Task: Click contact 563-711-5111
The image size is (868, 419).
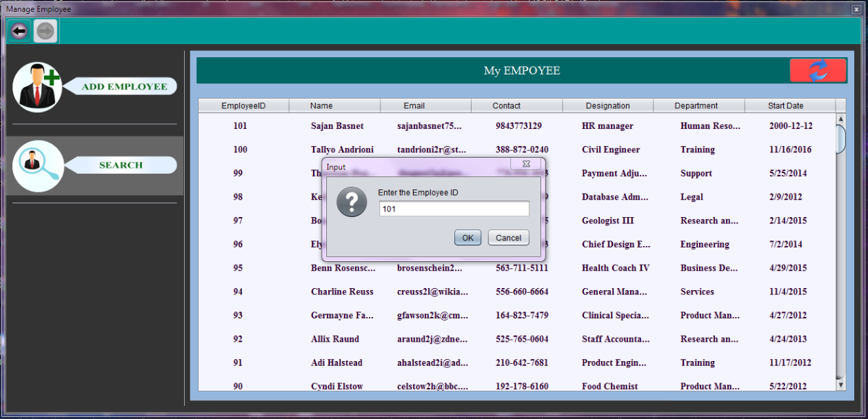Action: click(x=522, y=268)
